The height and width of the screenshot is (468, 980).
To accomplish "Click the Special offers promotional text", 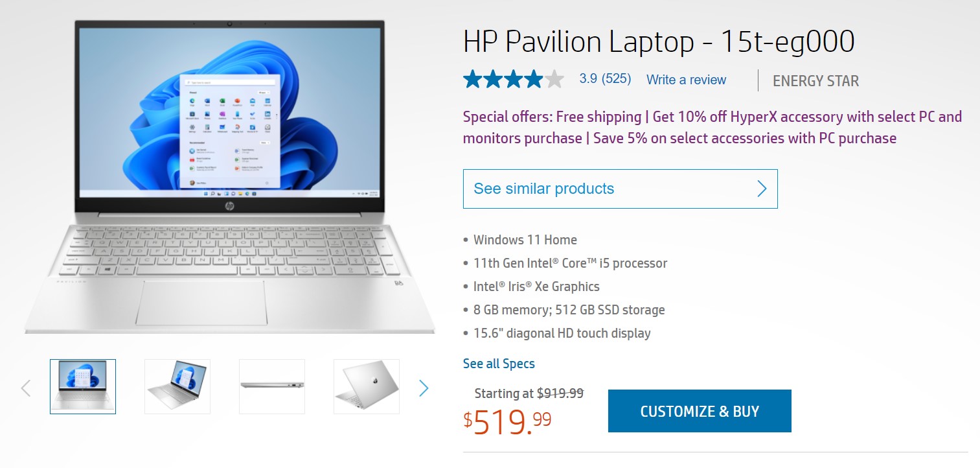I will tap(712, 128).
